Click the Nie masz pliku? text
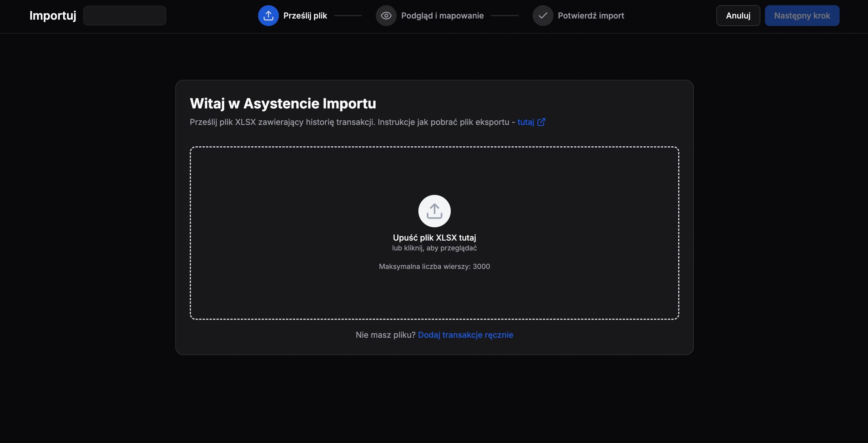Image resolution: width=868 pixels, height=443 pixels. click(385, 335)
